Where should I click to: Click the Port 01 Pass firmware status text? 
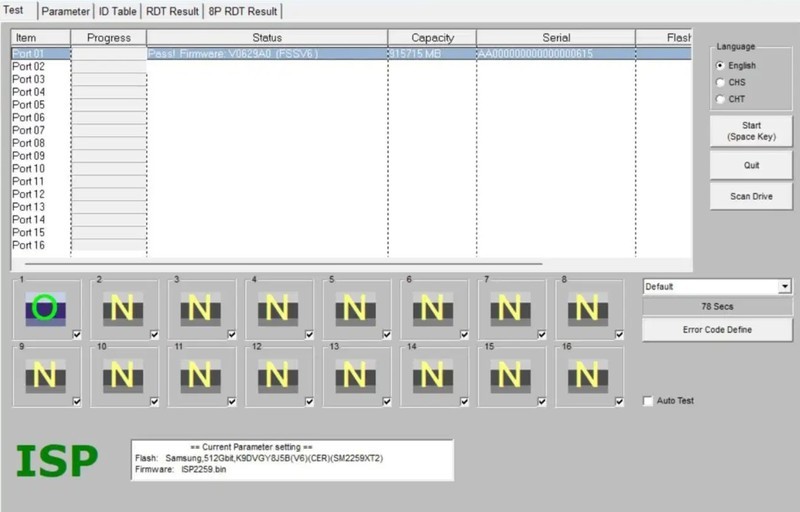point(233,54)
